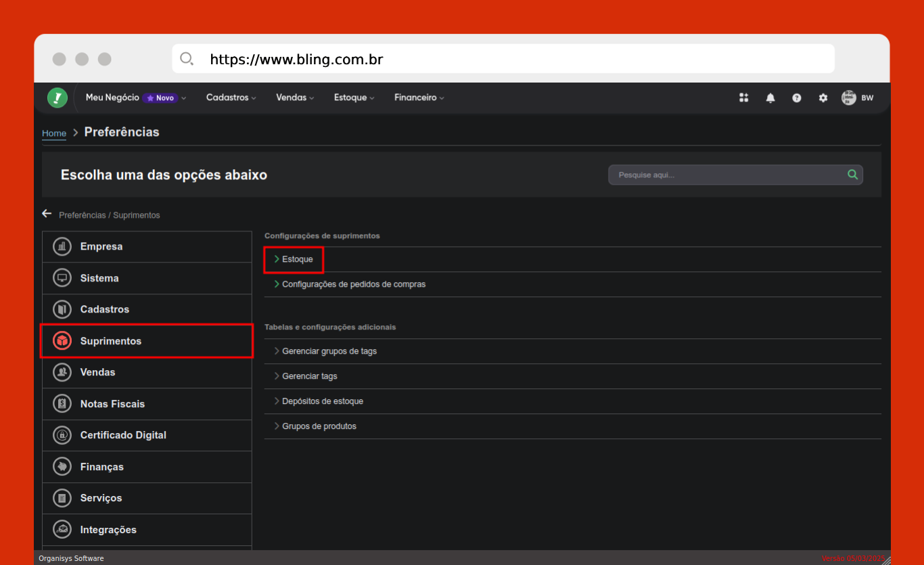Image resolution: width=924 pixels, height=565 pixels.
Task: Select the Certificado Digital sidebar label
Action: 123,435
